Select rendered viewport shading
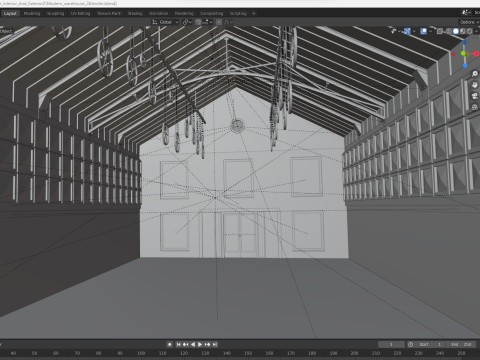 pos(470,31)
